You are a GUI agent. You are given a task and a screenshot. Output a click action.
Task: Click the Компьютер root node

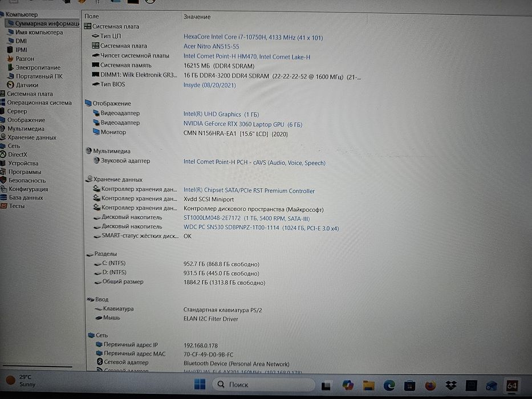point(19,15)
